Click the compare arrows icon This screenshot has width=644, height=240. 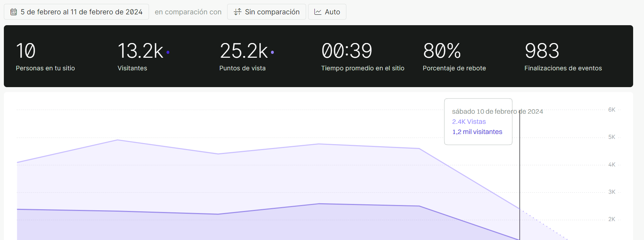[238, 12]
